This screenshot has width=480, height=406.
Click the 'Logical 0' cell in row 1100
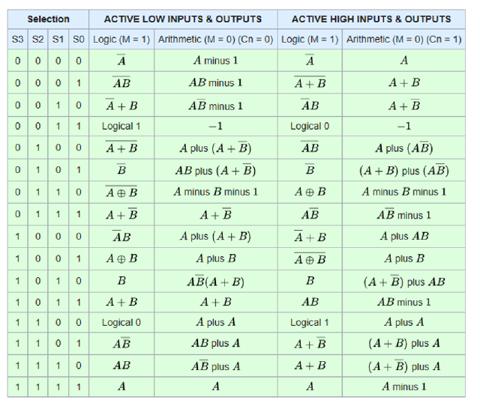click(x=121, y=323)
